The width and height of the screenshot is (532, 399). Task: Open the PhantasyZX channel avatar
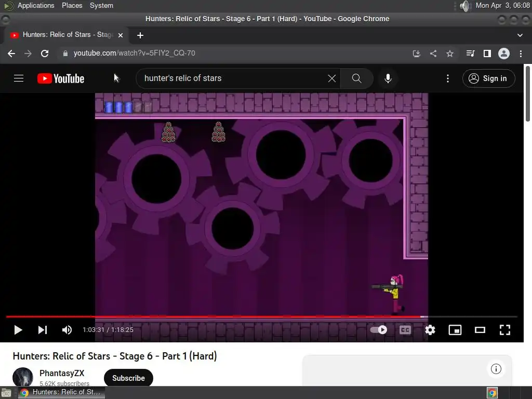click(23, 377)
